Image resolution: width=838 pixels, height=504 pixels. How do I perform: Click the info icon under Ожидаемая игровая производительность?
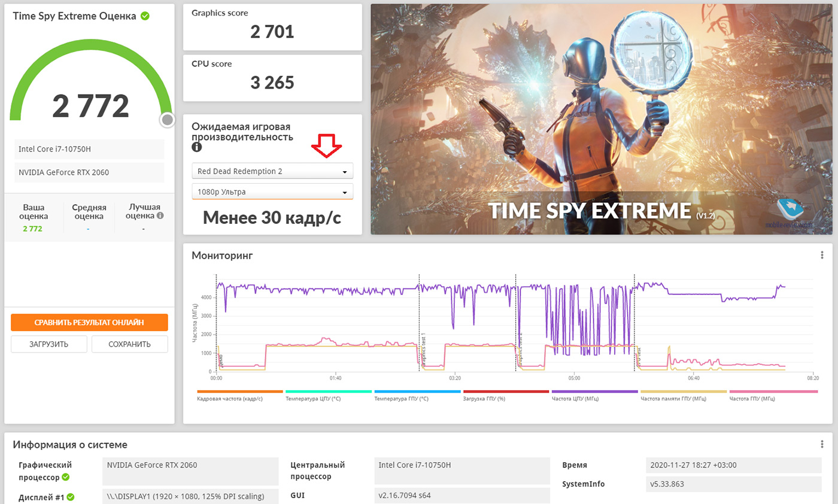[x=197, y=147]
